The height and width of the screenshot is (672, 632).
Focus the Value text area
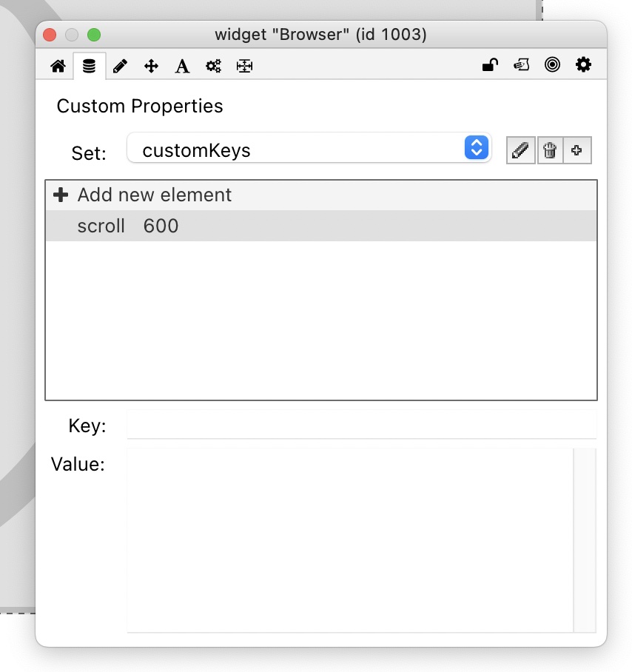point(350,540)
